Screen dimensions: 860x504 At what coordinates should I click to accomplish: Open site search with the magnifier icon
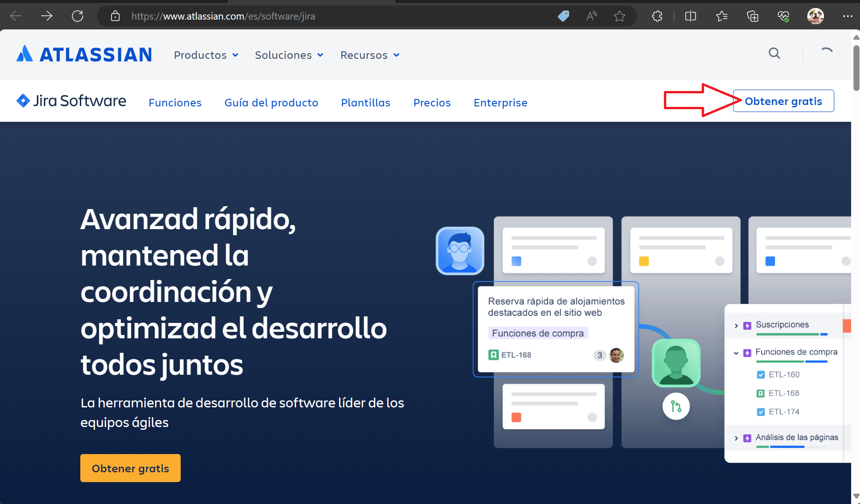775,53
